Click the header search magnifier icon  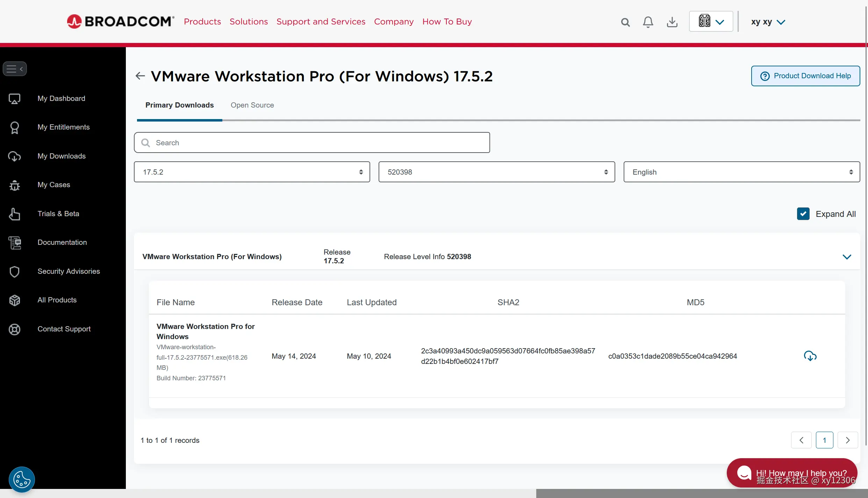[625, 22]
